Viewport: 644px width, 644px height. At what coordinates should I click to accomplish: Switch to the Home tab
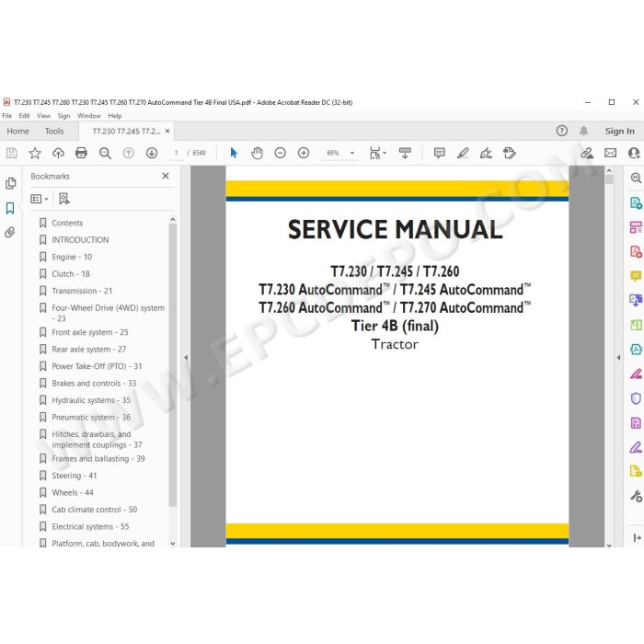coord(18,131)
